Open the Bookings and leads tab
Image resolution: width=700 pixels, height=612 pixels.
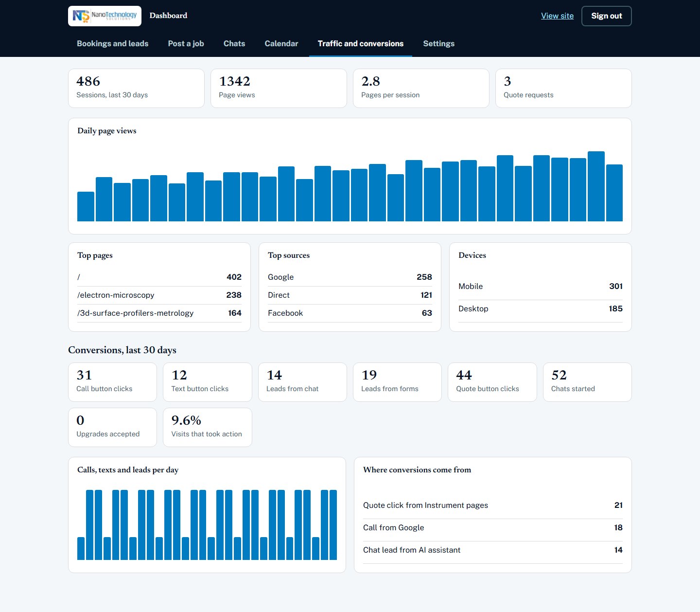(113, 43)
